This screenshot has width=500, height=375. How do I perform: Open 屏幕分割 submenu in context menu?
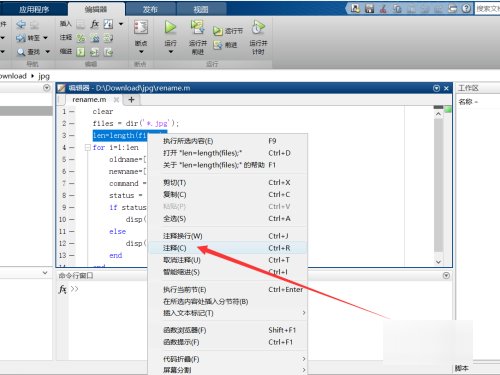pyautogui.click(x=227, y=370)
